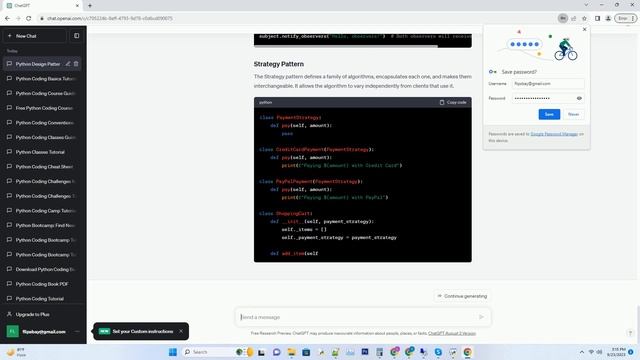Screen dimensions: 640x360
Task: Open the Photoshop icon on the taskbar
Action: (365, 352)
